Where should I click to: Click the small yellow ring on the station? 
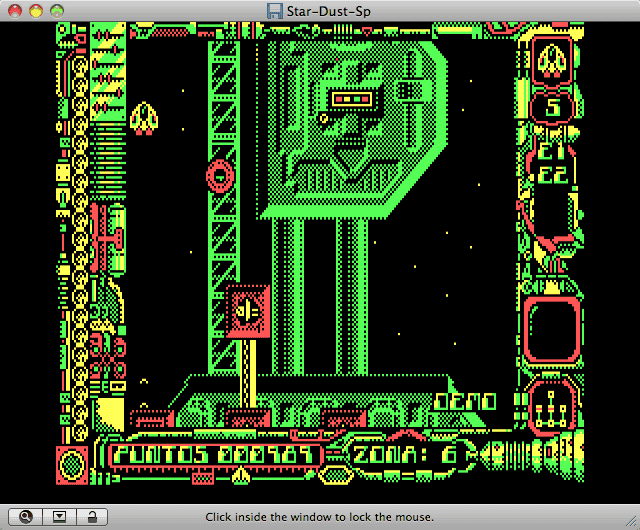324,119
